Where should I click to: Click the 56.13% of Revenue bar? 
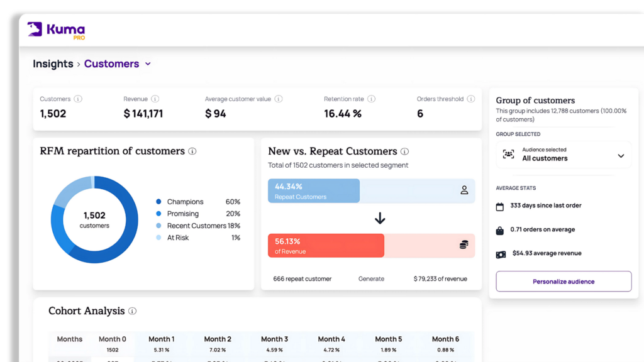(x=326, y=246)
